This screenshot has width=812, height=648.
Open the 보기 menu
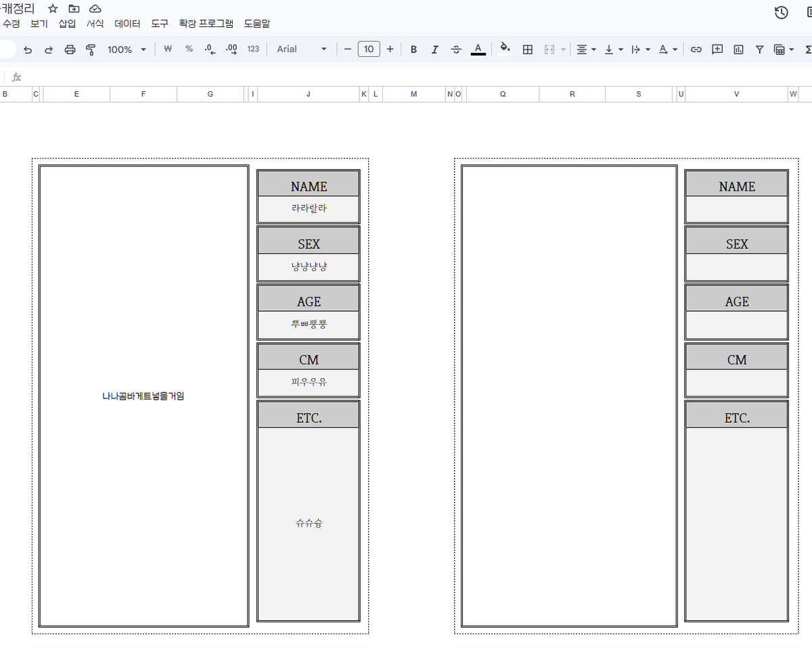[39, 24]
